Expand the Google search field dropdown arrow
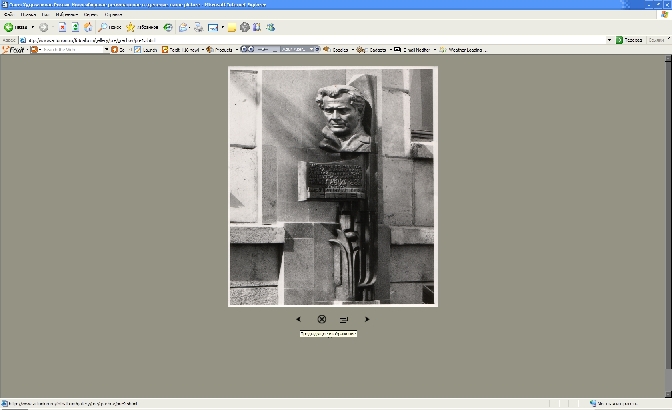The width and height of the screenshot is (672, 410). [x=106, y=50]
